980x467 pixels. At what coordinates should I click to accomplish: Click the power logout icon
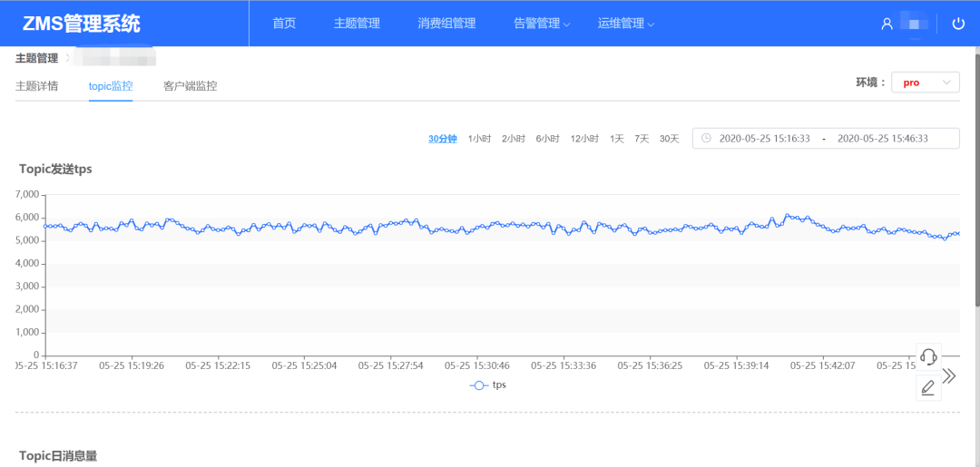point(958,24)
